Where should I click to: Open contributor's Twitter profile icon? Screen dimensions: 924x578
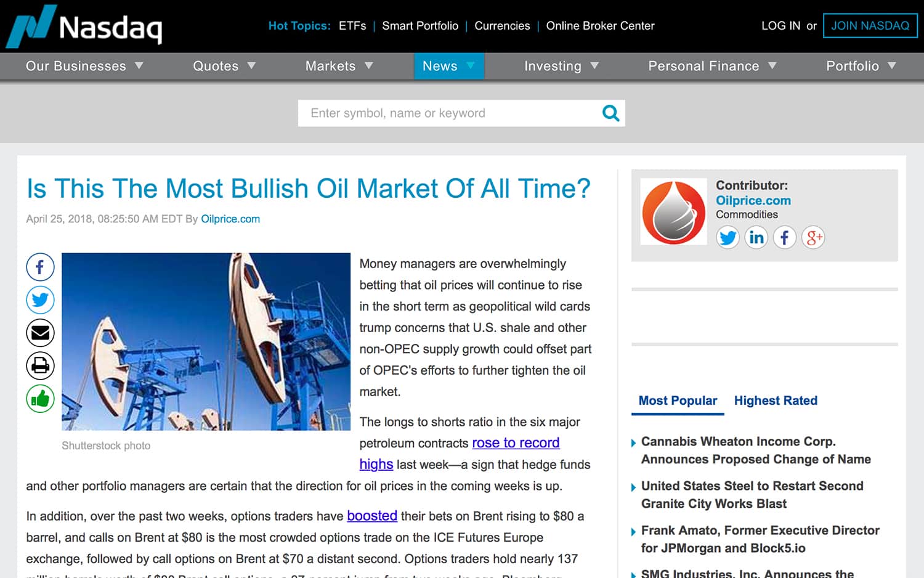(x=727, y=237)
